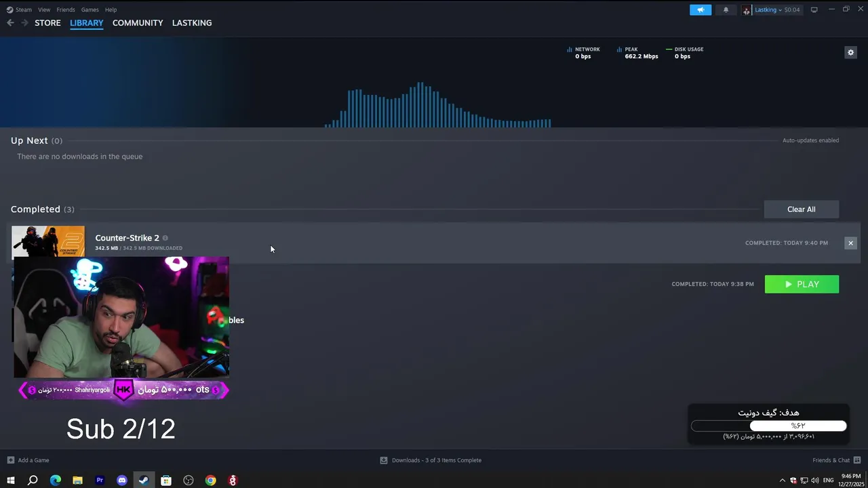The width and height of the screenshot is (868, 488).
Task: Open network tray icon
Action: pyautogui.click(x=804, y=481)
